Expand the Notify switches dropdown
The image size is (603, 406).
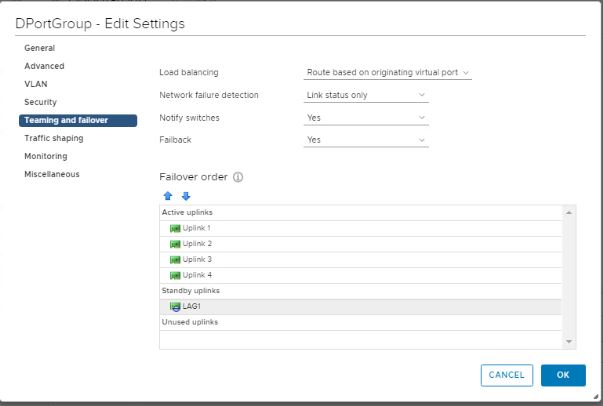366,118
